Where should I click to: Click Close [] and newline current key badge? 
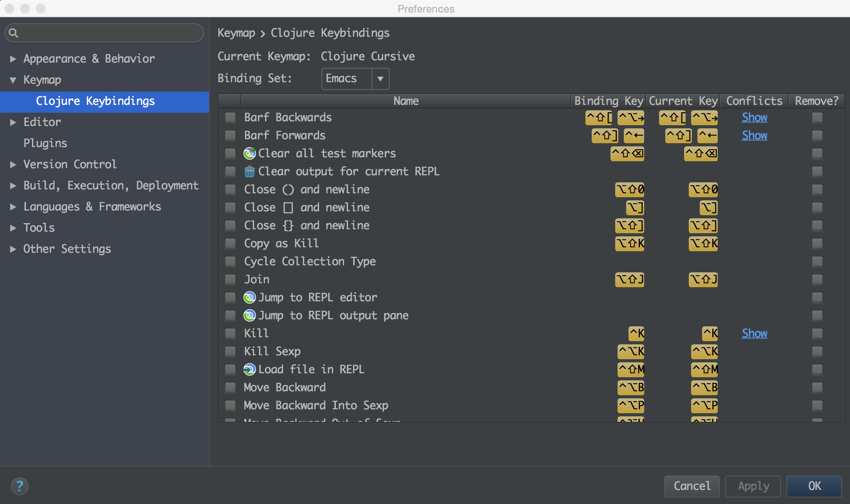pos(709,207)
